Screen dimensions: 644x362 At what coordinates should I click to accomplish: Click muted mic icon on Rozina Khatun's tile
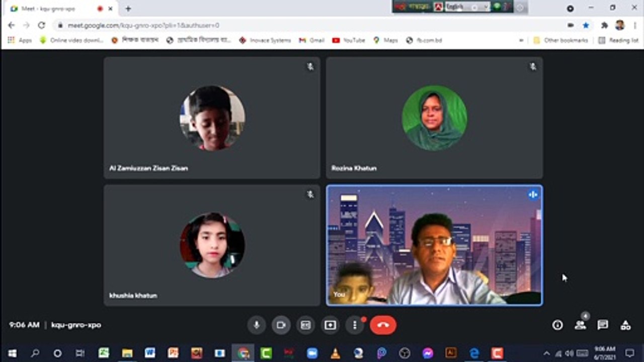click(533, 66)
